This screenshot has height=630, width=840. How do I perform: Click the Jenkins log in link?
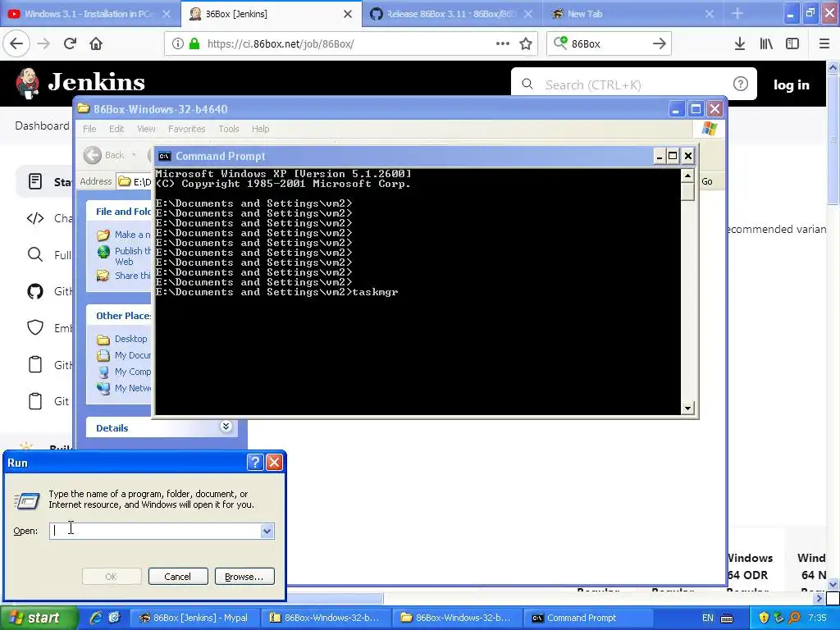(791, 84)
